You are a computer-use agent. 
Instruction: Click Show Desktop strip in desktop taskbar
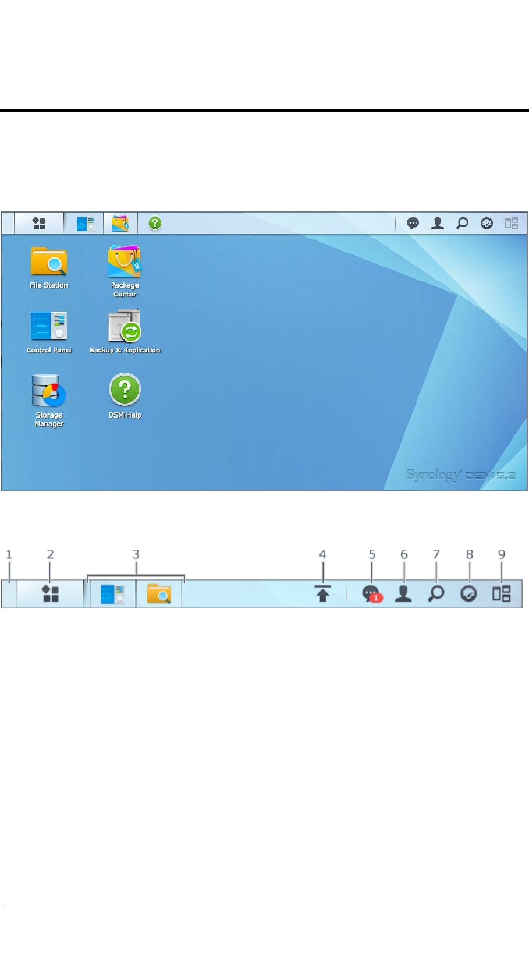(x=8, y=223)
